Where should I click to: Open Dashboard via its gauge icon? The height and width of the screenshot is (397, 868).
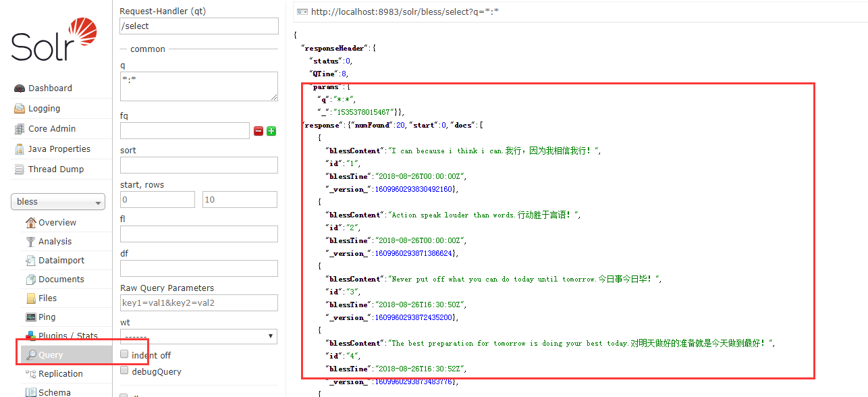(19, 88)
